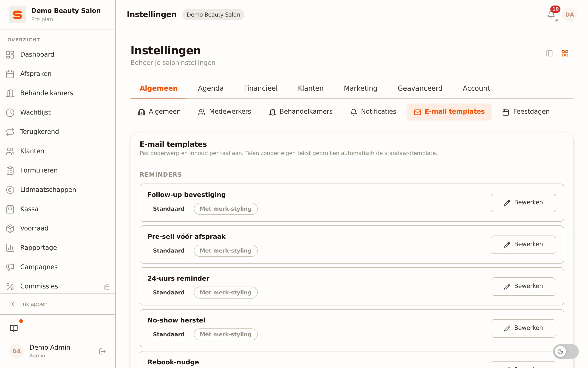Image resolution: width=588 pixels, height=368 pixels.
Task: Click the lock icon next to Commissies
Action: (107, 287)
